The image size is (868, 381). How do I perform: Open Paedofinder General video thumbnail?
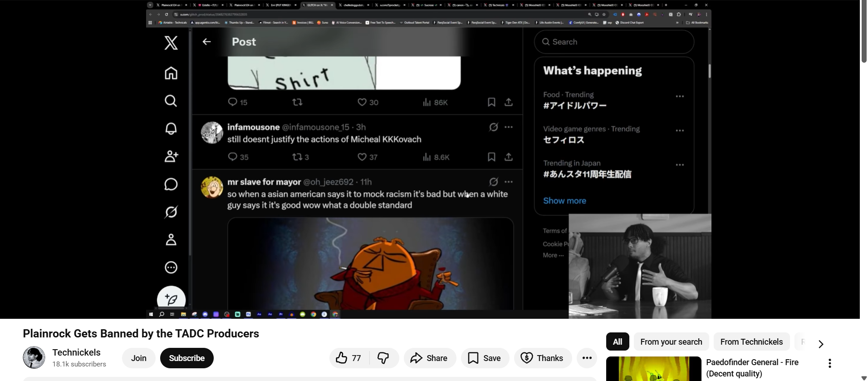coord(653,369)
